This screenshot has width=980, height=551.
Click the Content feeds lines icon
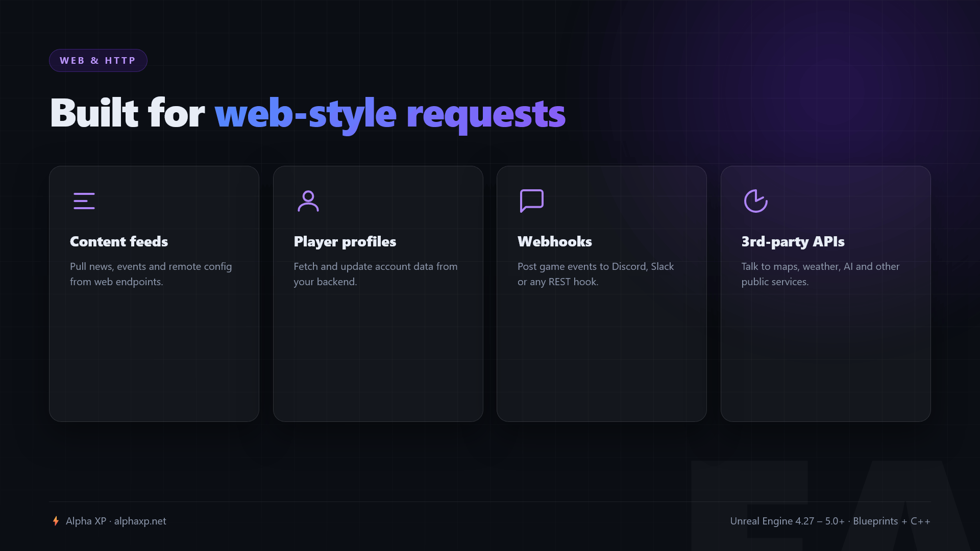[x=84, y=201]
